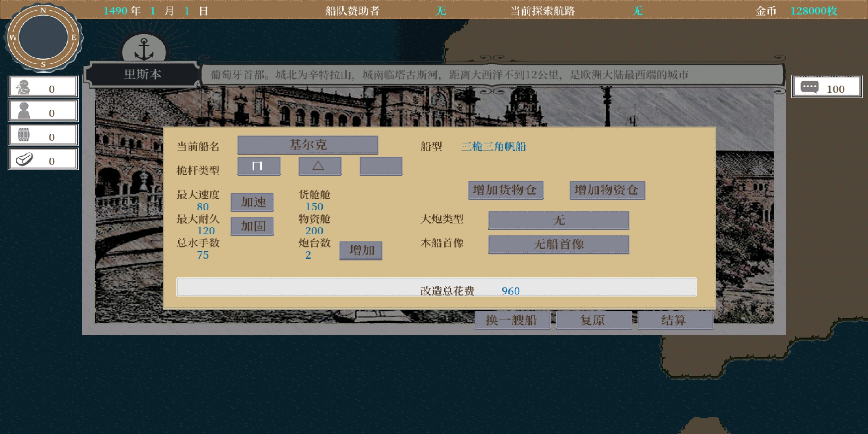This screenshot has width=868, height=434.
Task: Click 增加物资仓 to add supply hold
Action: (607, 190)
